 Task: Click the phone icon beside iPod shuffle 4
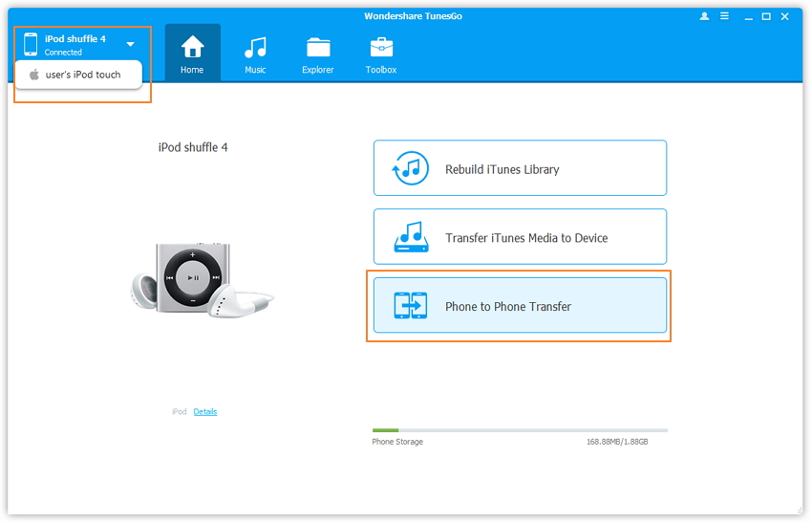coord(31,44)
